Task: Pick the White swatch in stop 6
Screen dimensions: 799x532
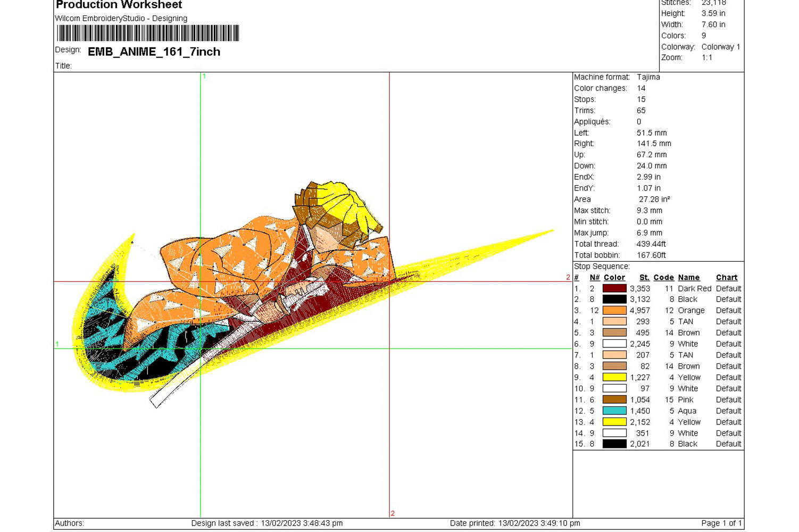Action: click(614, 344)
